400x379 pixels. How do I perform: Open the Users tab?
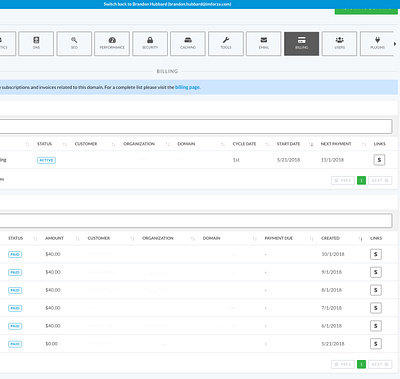339,44
